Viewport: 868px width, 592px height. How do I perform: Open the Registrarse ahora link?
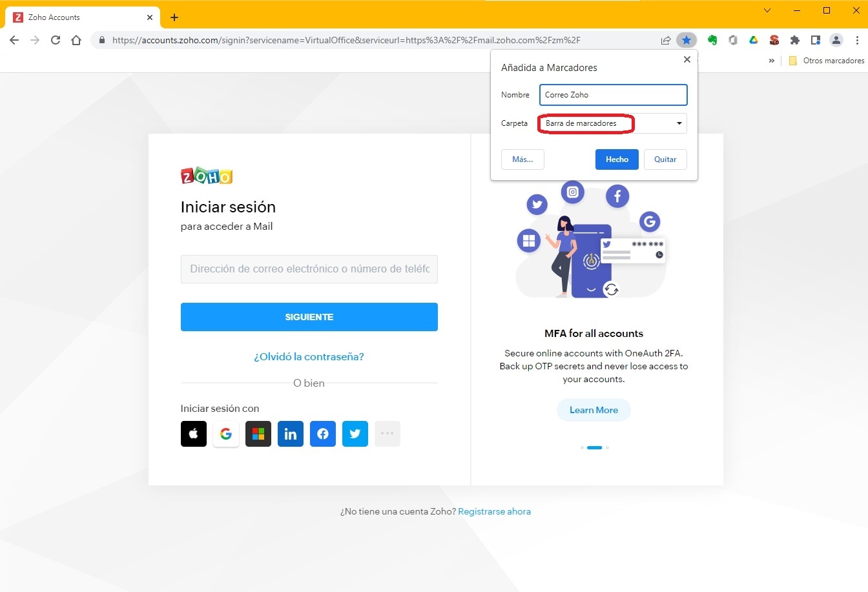point(495,511)
